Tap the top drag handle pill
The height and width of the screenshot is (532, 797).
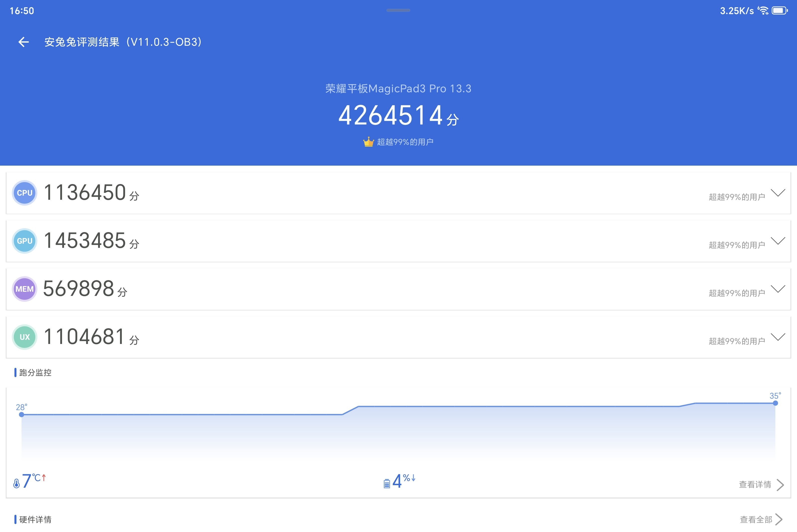click(398, 10)
